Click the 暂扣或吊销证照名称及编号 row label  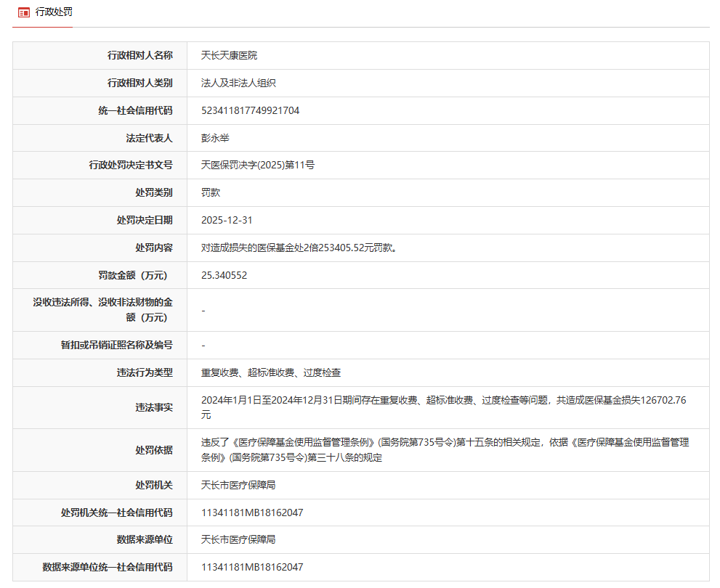point(116,346)
